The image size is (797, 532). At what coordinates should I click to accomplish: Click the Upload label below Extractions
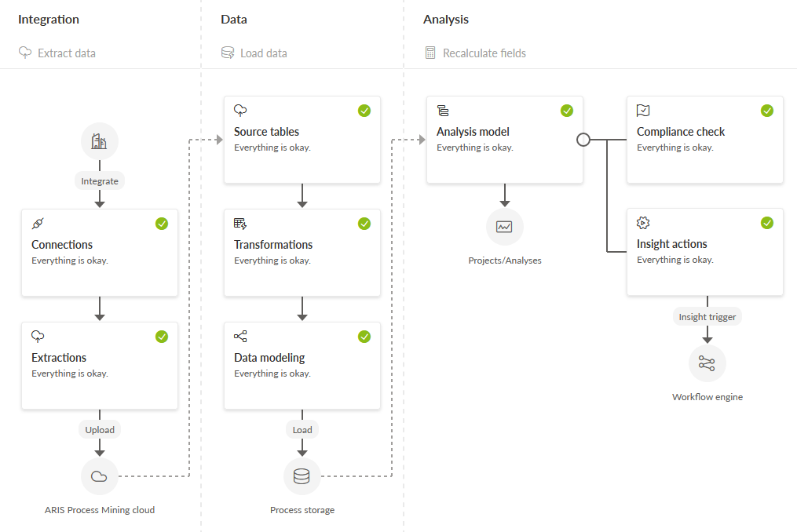click(x=100, y=429)
